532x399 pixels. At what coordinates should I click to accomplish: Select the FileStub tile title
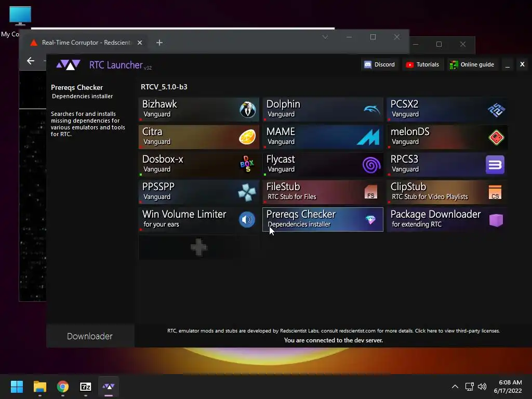pos(283,187)
